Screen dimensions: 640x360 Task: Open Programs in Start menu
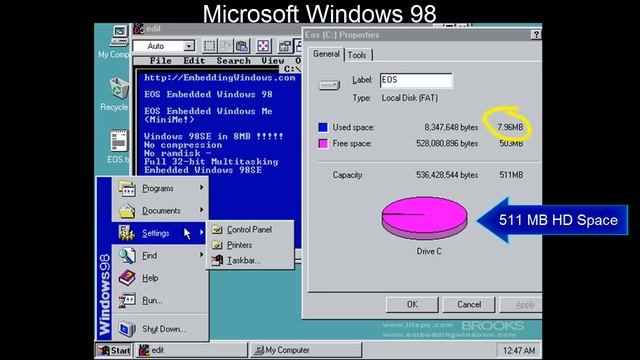point(160,188)
